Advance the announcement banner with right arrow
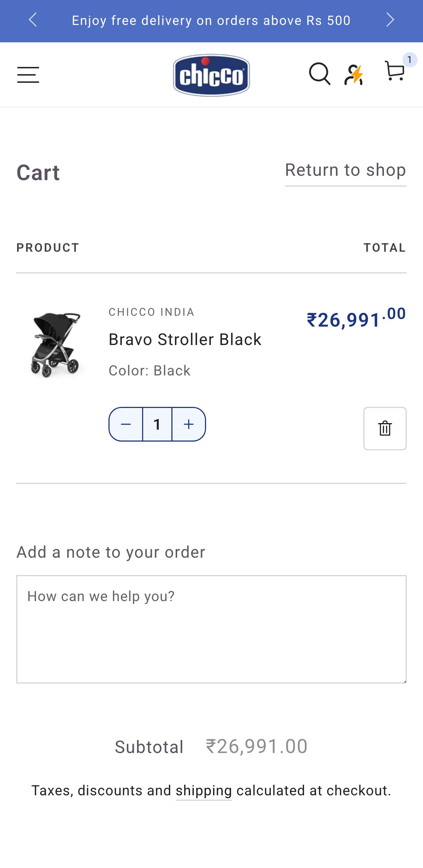 pos(390,20)
